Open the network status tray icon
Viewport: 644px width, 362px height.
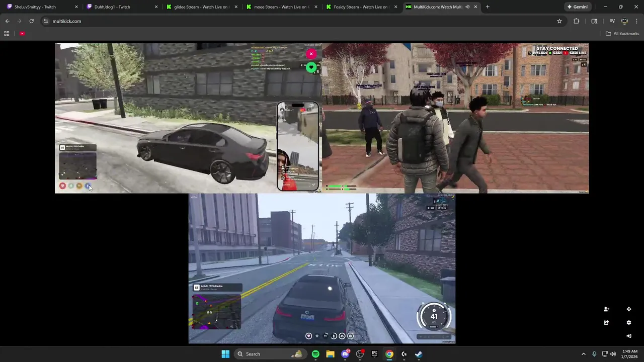(605, 354)
